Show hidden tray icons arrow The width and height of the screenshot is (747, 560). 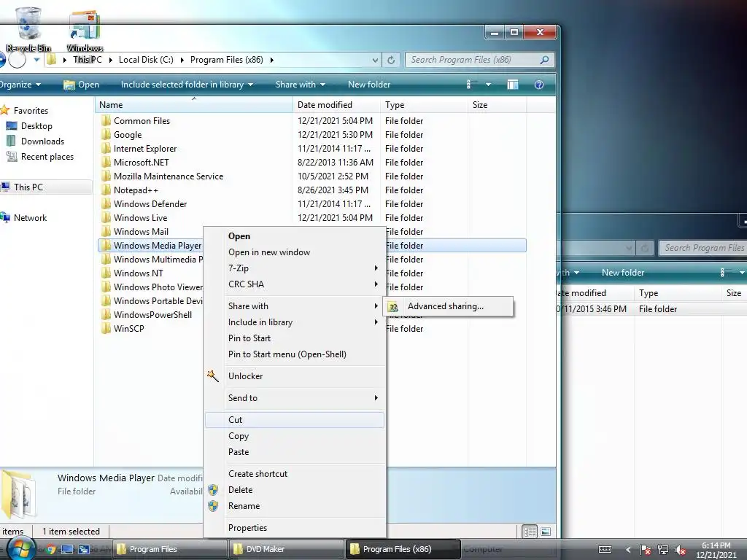[x=628, y=550]
